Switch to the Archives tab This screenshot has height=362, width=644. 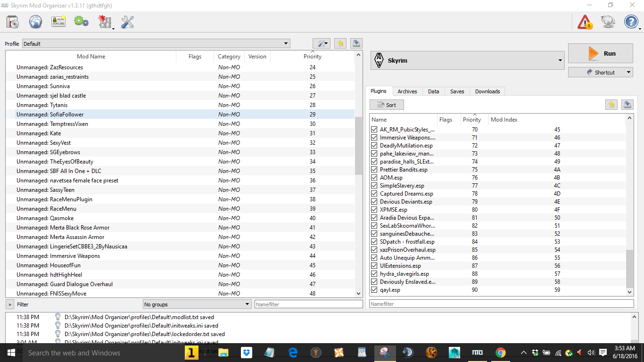pos(407,91)
